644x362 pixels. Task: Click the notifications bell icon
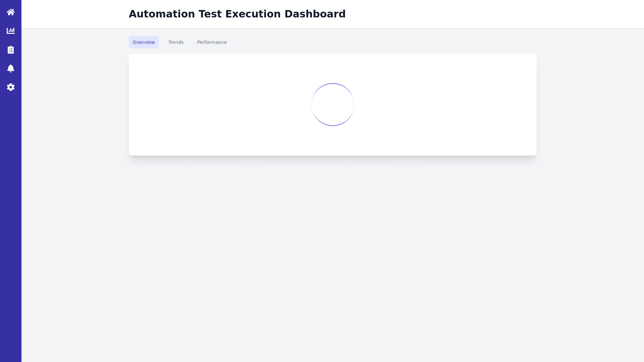click(11, 68)
